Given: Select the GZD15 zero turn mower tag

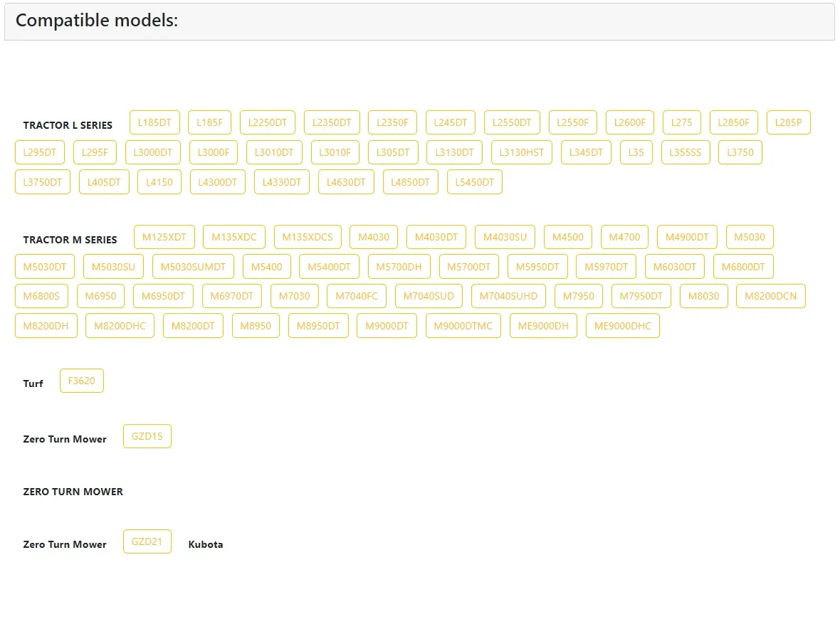Looking at the screenshot, I should (147, 436).
